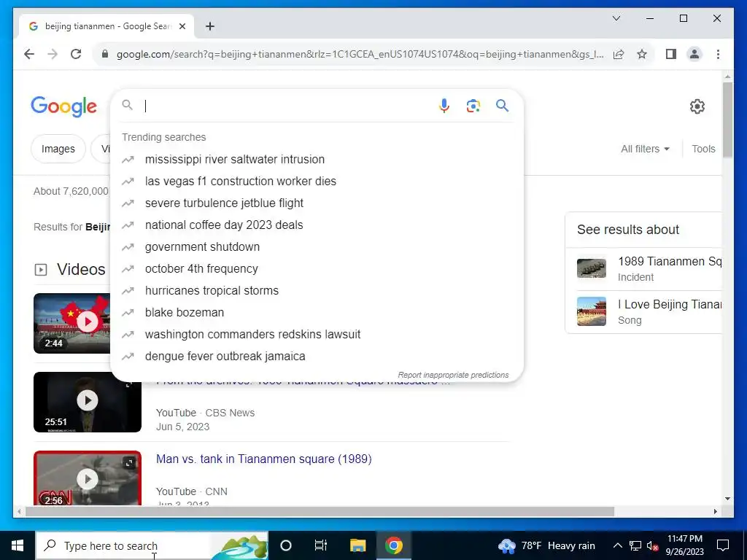Screen dimensions: 747x560
Task: Click Chrome icon in taskbar
Action: point(393,545)
